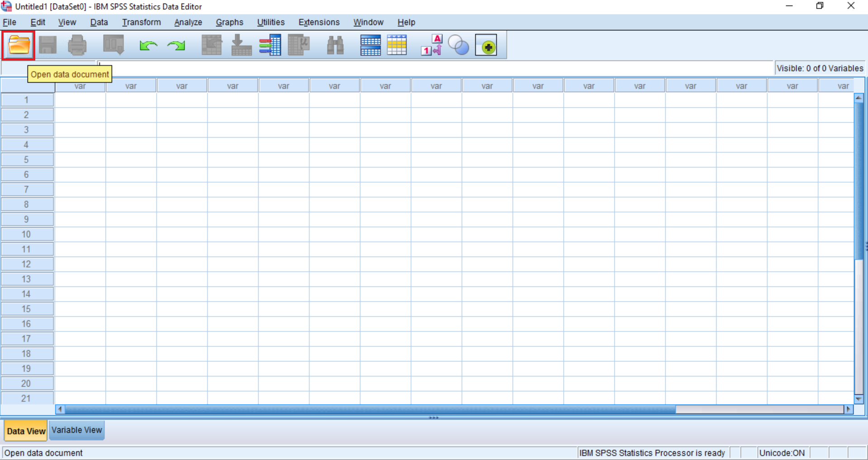
Task: Click the green plus toolbar icon
Action: coord(486,45)
